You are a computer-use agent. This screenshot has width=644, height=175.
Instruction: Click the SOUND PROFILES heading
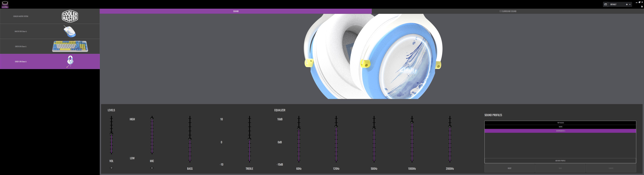click(x=493, y=115)
